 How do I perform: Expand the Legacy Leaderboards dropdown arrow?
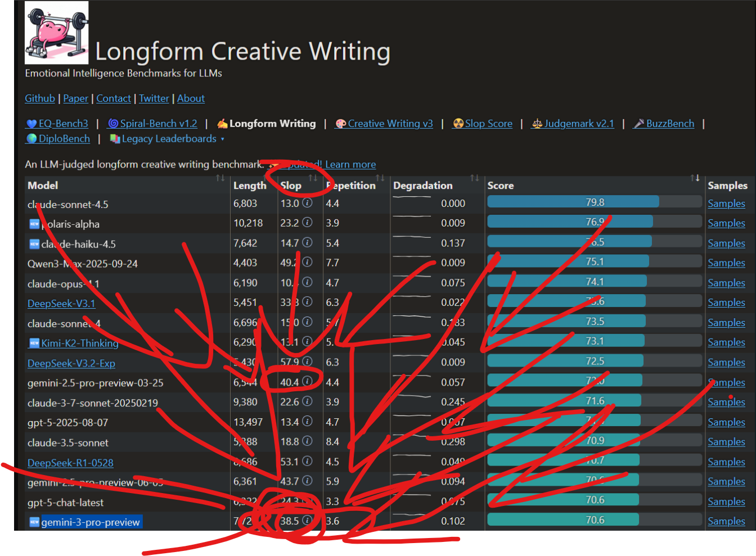click(223, 139)
